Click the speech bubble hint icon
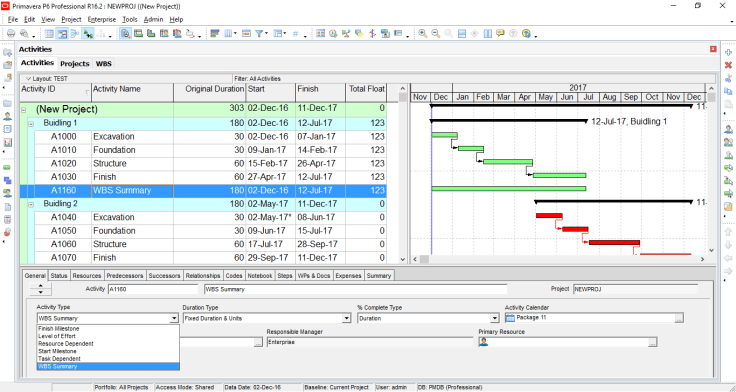Screen dimensions: 736x392 500,33
